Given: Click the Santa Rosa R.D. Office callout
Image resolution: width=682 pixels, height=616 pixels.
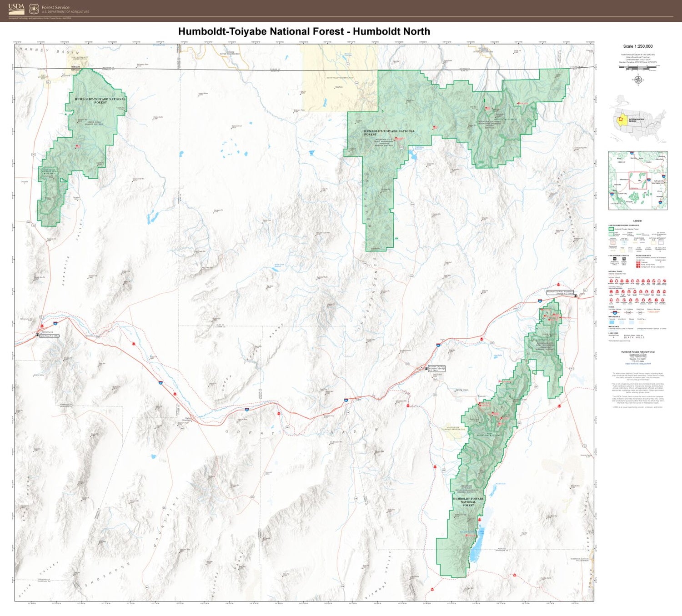Looking at the screenshot, I should coord(49,336).
